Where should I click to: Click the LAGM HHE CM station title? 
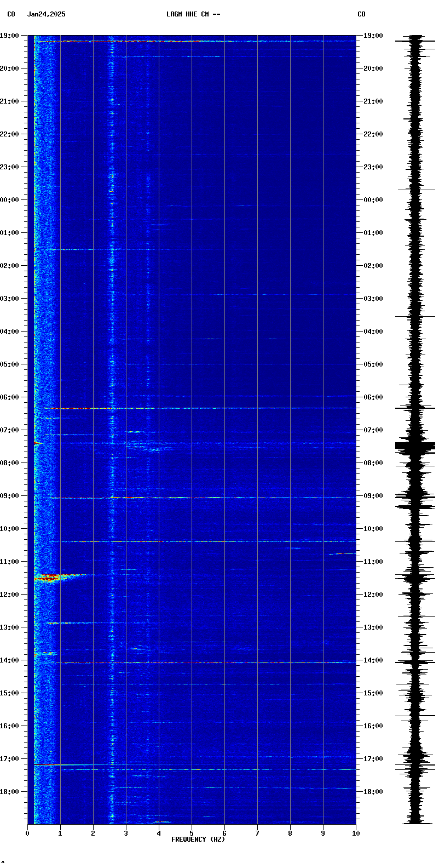coord(193,14)
